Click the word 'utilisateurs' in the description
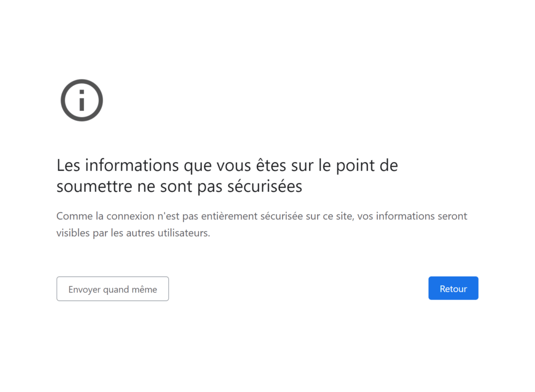The width and height of the screenshot is (535, 392). click(x=182, y=233)
